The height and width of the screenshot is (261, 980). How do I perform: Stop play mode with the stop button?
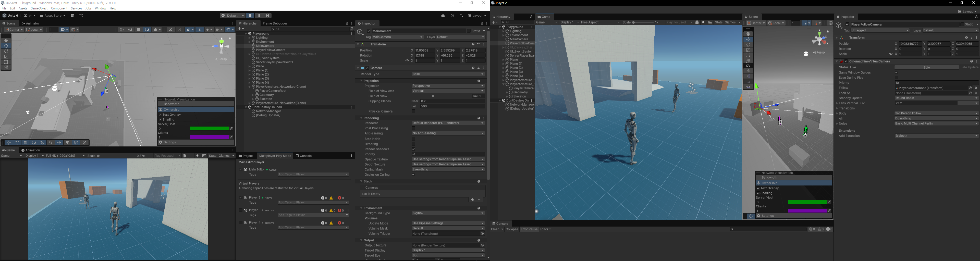tap(250, 16)
